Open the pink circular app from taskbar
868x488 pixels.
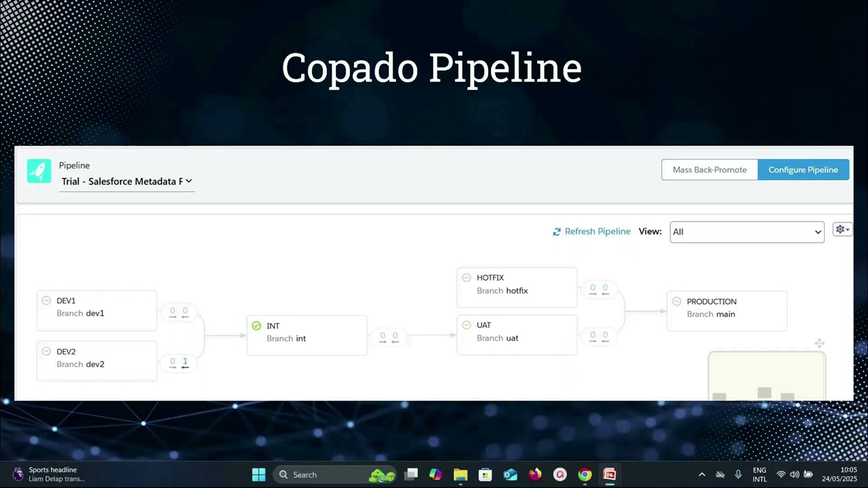(x=559, y=474)
